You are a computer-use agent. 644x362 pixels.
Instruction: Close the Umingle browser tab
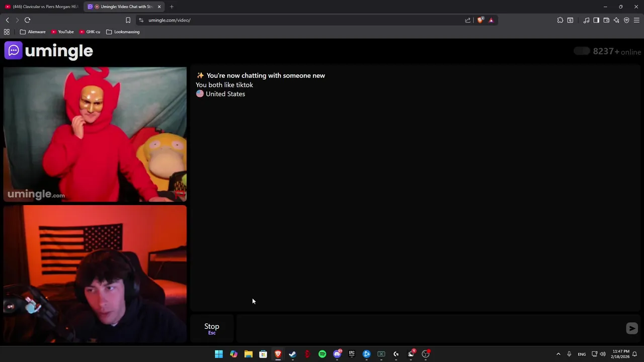(x=159, y=7)
